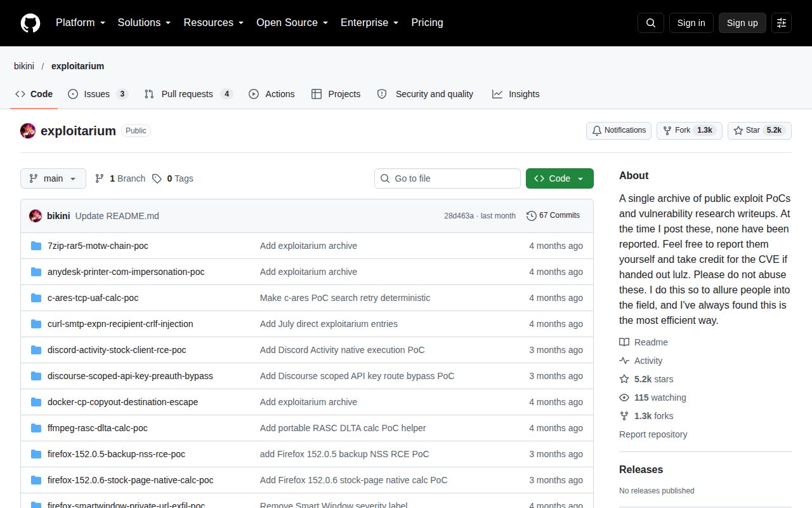Click the Go to file search field
This screenshot has width=812, height=508.
pos(447,178)
